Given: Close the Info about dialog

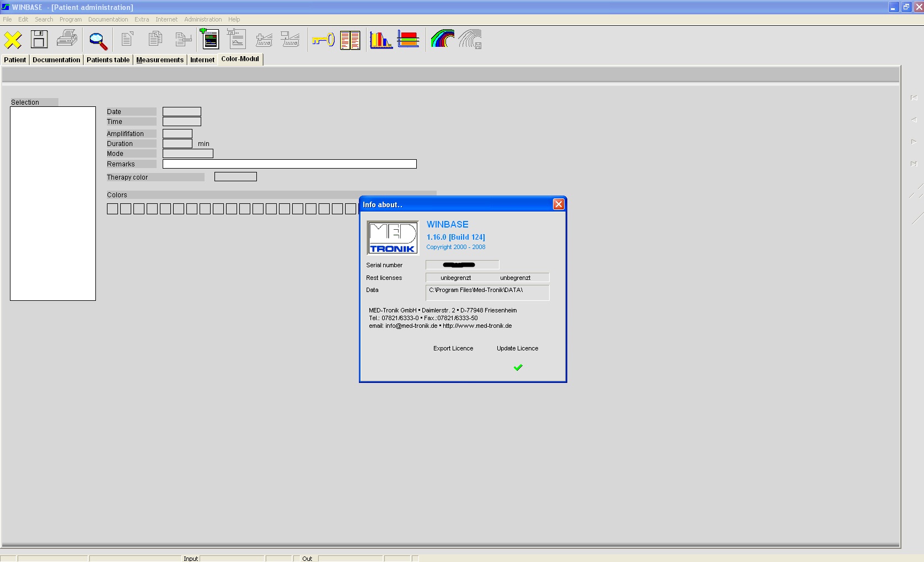Looking at the screenshot, I should click(558, 204).
